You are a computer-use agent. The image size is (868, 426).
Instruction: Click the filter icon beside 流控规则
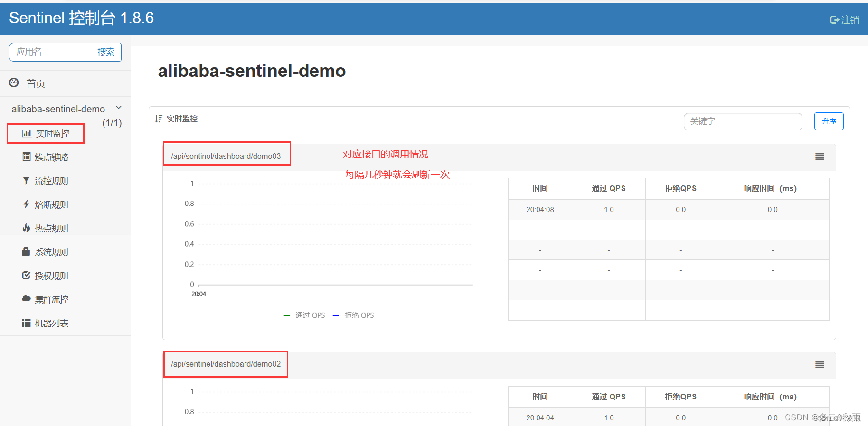pos(26,180)
